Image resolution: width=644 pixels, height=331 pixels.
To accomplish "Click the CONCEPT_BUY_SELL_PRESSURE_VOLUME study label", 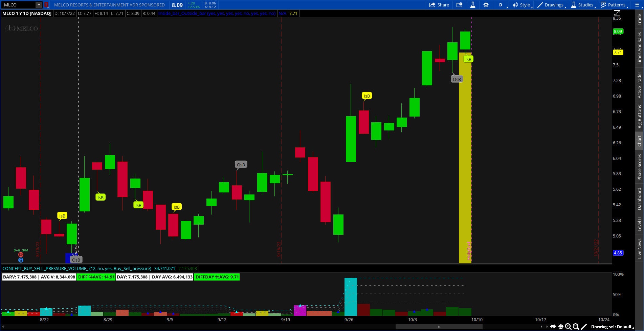I will (76, 268).
